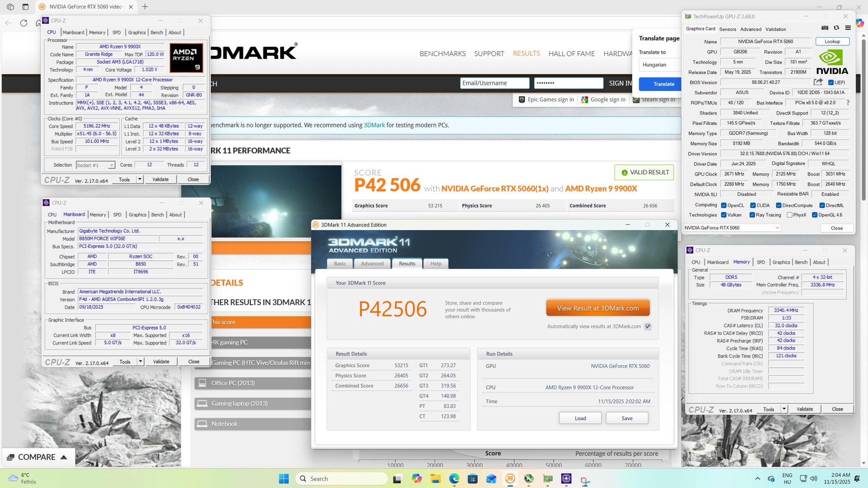Toggle the UEFI checkbox in GPU-Z

831,83
